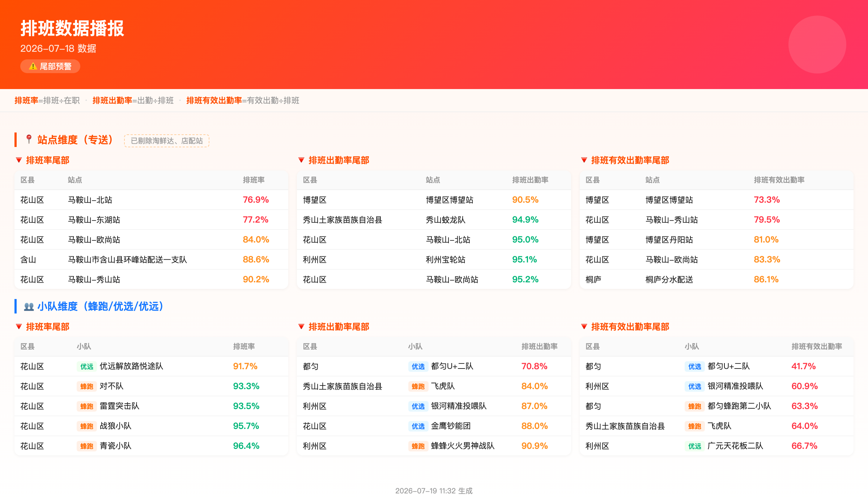The image size is (868, 501).
Task: Click 优选 tag of 都匀U+二队 at 41.7%
Action: tap(695, 366)
